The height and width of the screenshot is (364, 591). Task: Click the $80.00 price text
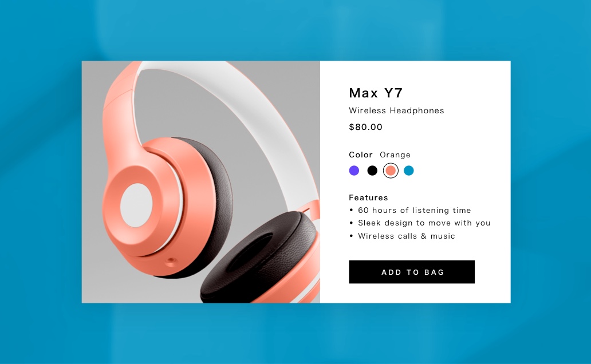coord(365,127)
